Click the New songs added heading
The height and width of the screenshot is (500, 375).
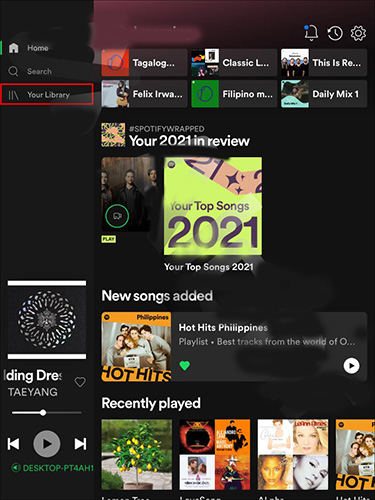(x=157, y=296)
